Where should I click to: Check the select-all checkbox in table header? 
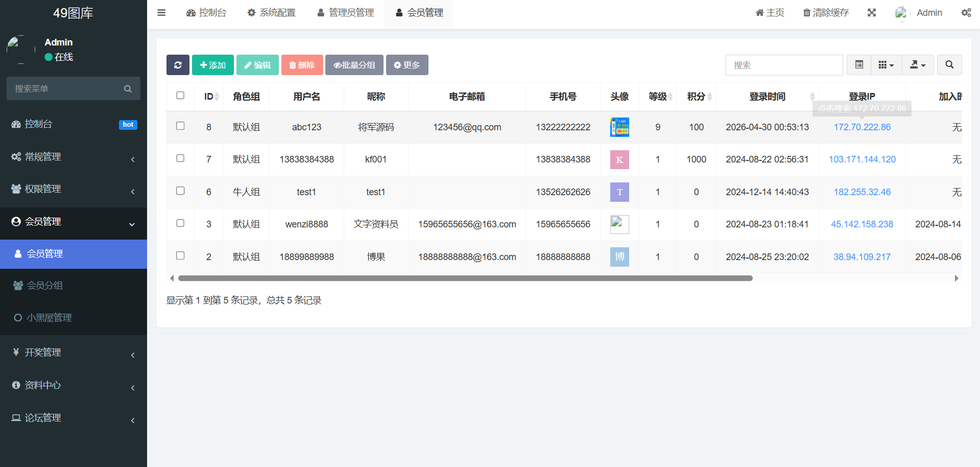180,96
